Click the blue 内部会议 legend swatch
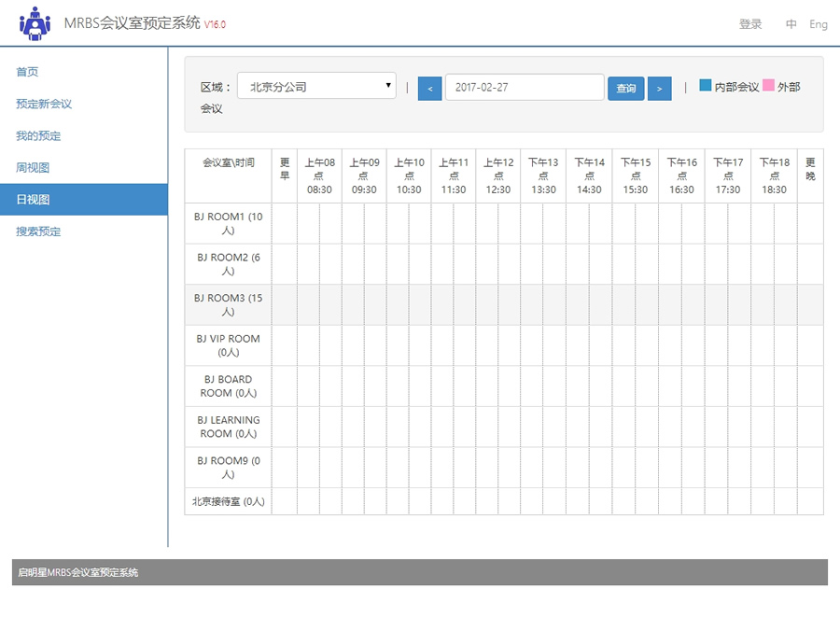The width and height of the screenshot is (840, 631). [x=706, y=86]
